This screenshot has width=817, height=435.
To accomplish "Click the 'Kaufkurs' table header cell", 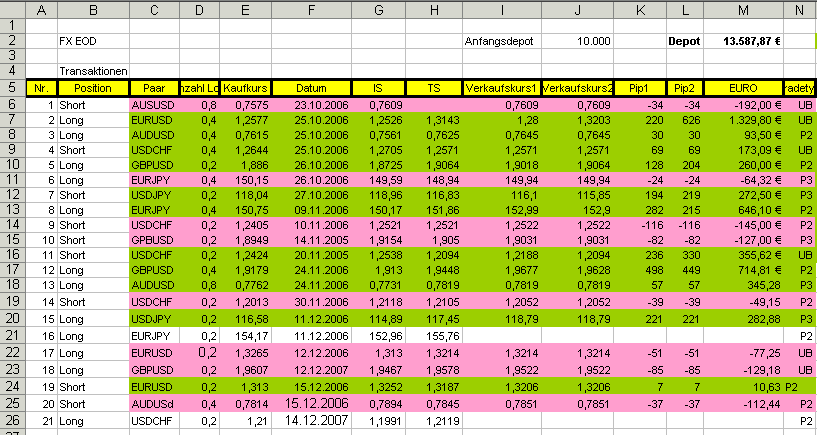I will coord(245,88).
